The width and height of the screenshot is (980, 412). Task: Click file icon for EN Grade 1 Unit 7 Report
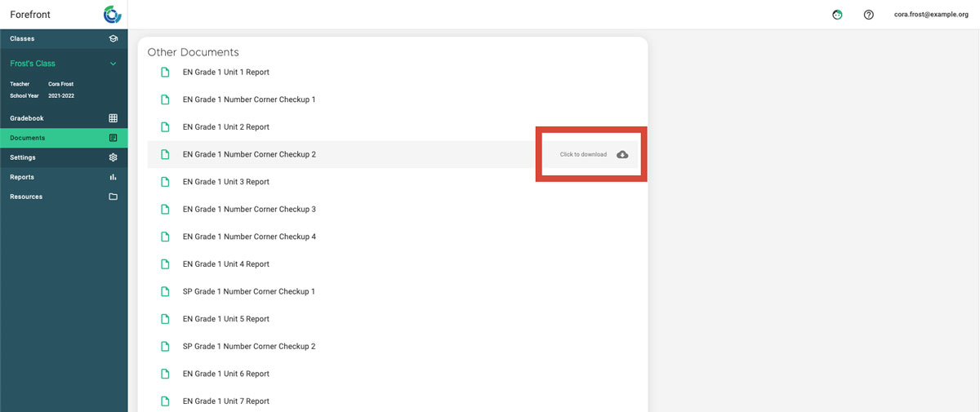point(166,401)
